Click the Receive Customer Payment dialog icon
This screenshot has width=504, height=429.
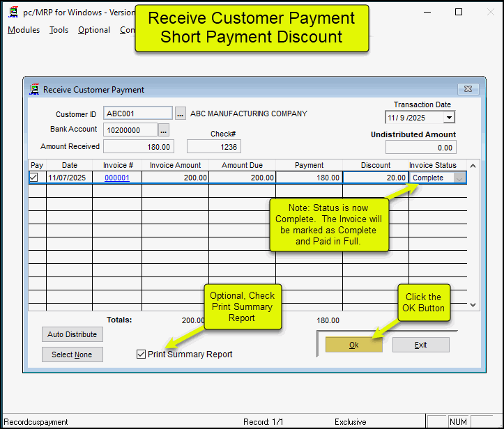click(x=34, y=89)
